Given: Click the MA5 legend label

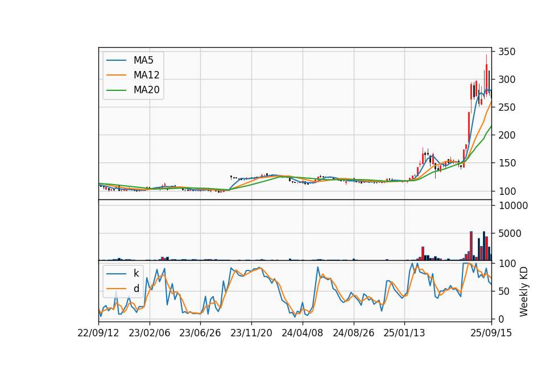Looking at the screenshot, I should [x=143, y=60].
